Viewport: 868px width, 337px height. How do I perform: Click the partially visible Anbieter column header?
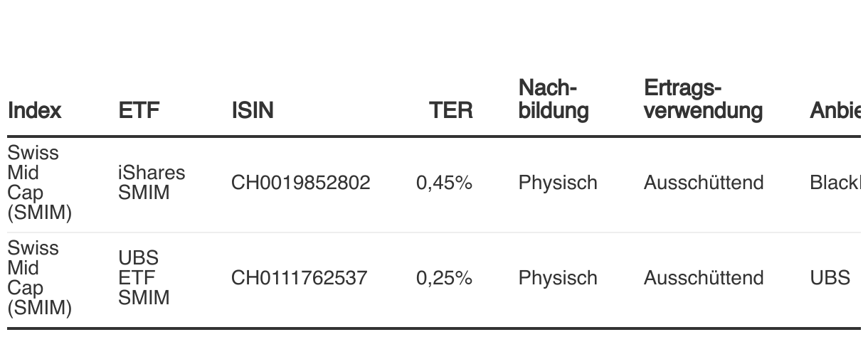839,110
